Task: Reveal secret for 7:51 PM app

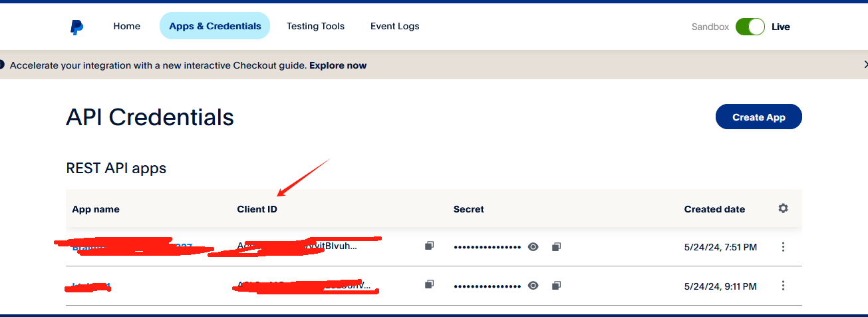Action: pyautogui.click(x=533, y=247)
